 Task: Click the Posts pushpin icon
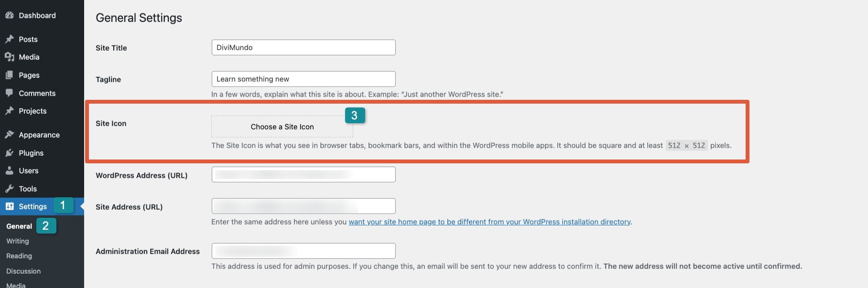pyautogui.click(x=9, y=39)
